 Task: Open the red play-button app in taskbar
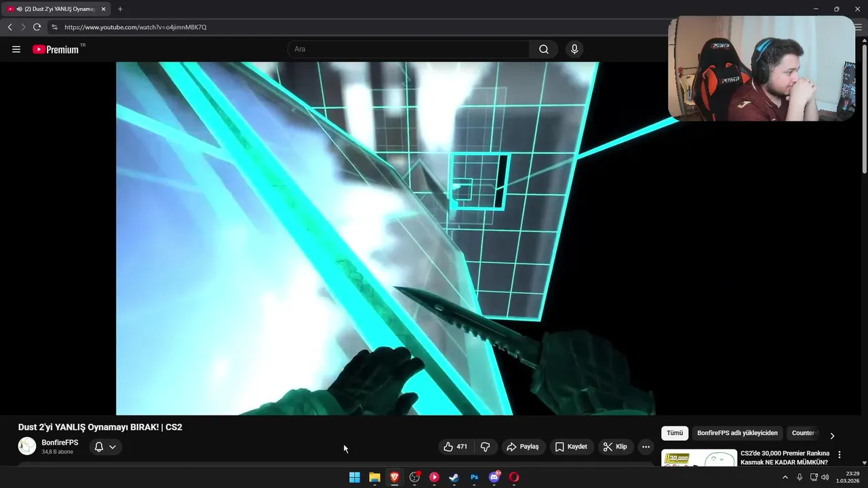(434, 477)
